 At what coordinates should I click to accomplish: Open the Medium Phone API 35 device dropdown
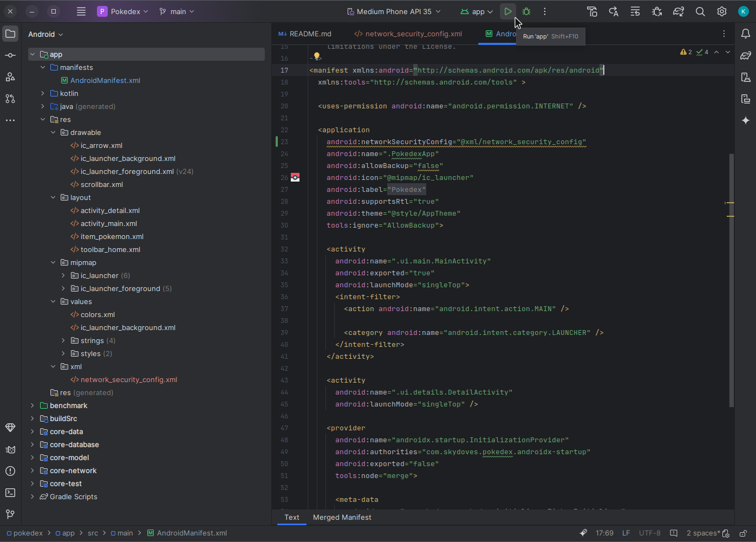coord(394,11)
